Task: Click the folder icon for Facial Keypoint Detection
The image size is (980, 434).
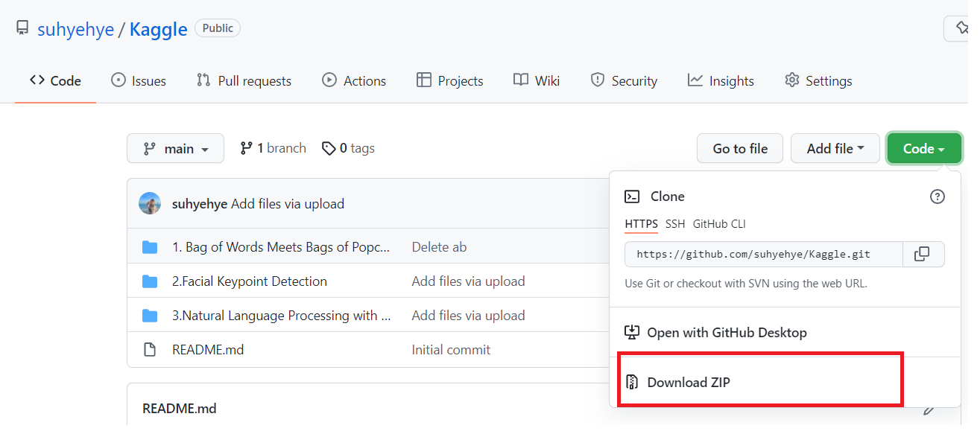Action: coord(150,281)
